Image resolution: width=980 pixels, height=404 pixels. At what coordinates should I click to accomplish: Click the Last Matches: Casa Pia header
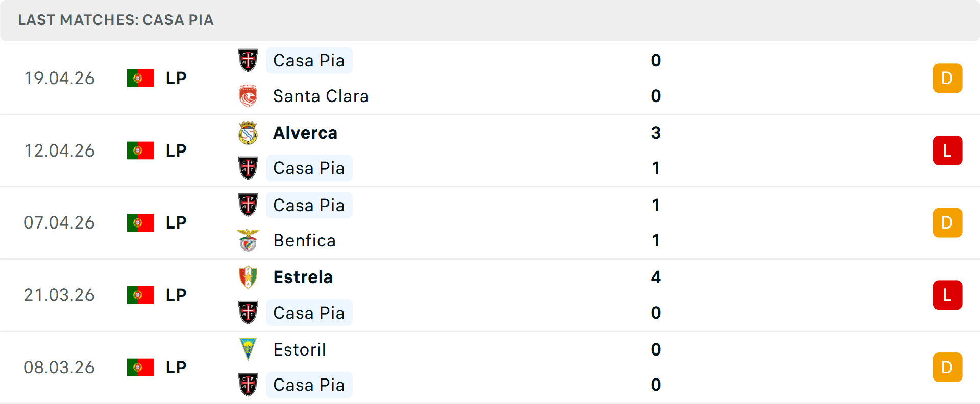[x=116, y=20]
